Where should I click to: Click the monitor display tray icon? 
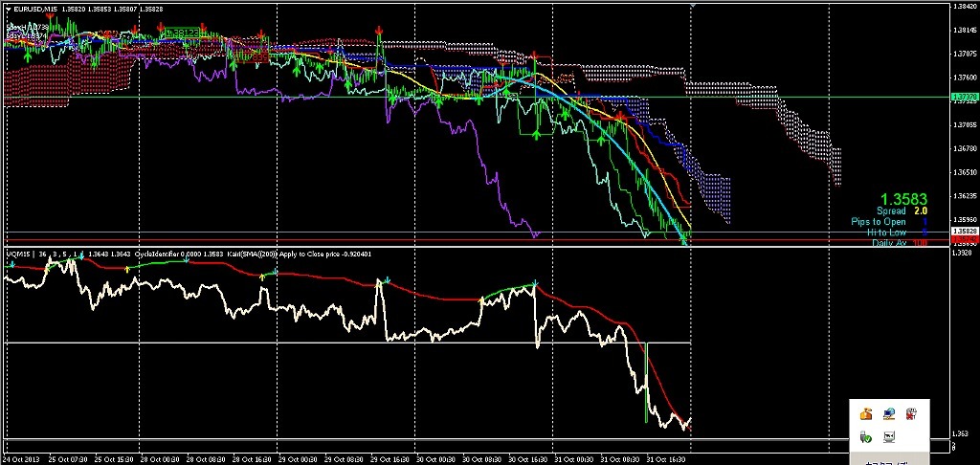pyautogui.click(x=889, y=437)
